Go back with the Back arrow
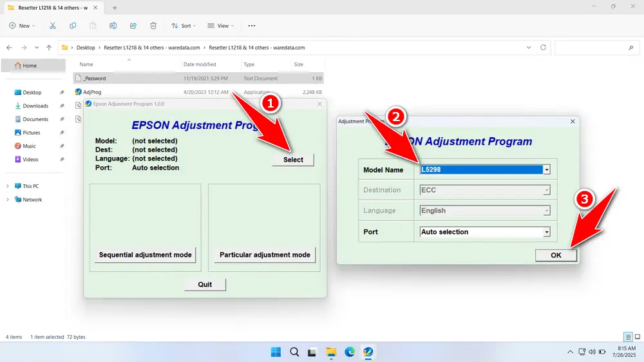The width and height of the screenshot is (644, 362). 9,48
